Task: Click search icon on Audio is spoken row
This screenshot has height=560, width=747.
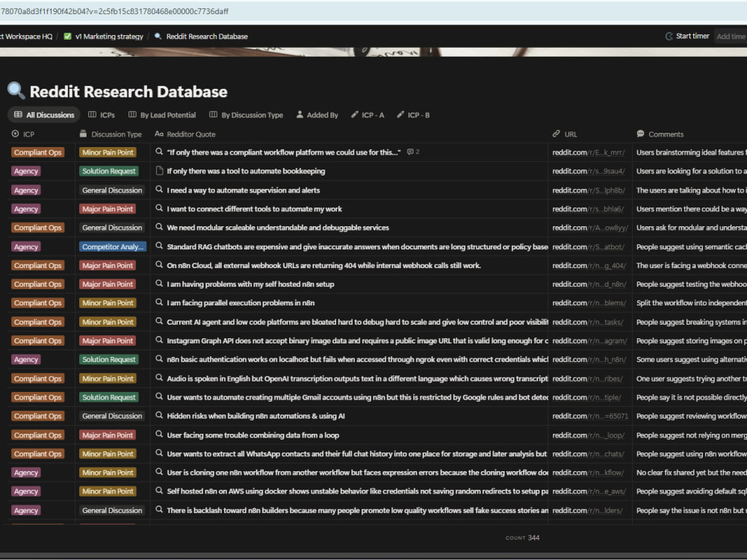Action: (x=159, y=378)
